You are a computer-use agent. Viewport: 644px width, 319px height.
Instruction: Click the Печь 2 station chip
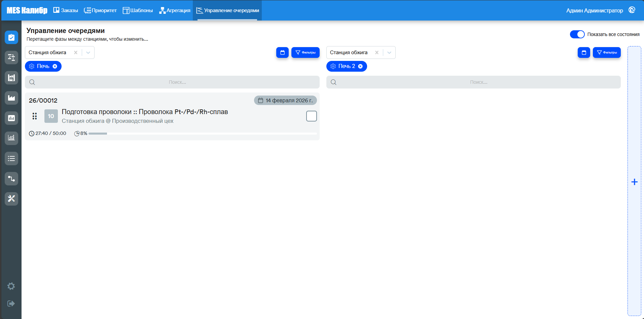click(347, 66)
